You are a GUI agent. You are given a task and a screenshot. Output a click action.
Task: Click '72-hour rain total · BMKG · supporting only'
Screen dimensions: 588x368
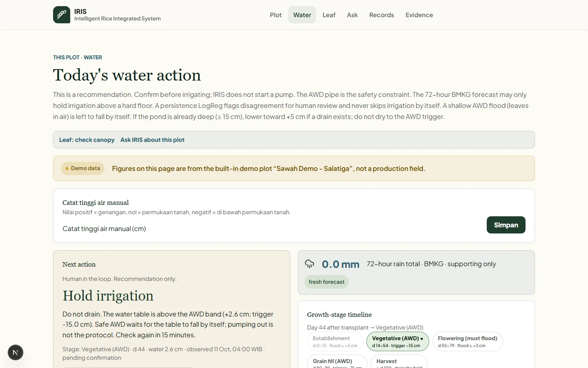431,264
